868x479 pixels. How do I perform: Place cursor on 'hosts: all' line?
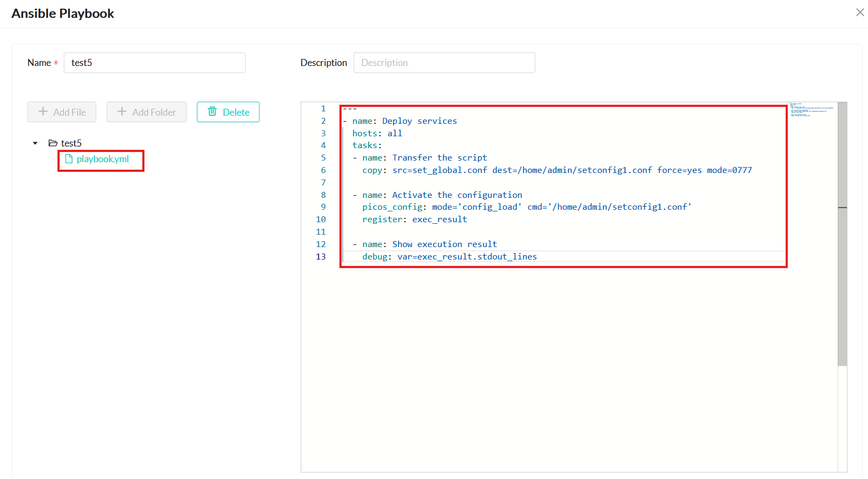tap(377, 134)
